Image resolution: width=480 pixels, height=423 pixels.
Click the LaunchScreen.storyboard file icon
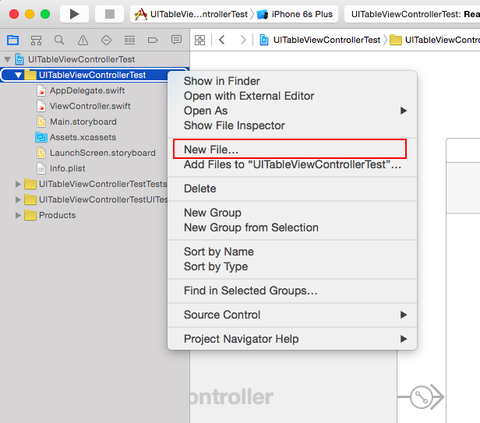tap(41, 153)
